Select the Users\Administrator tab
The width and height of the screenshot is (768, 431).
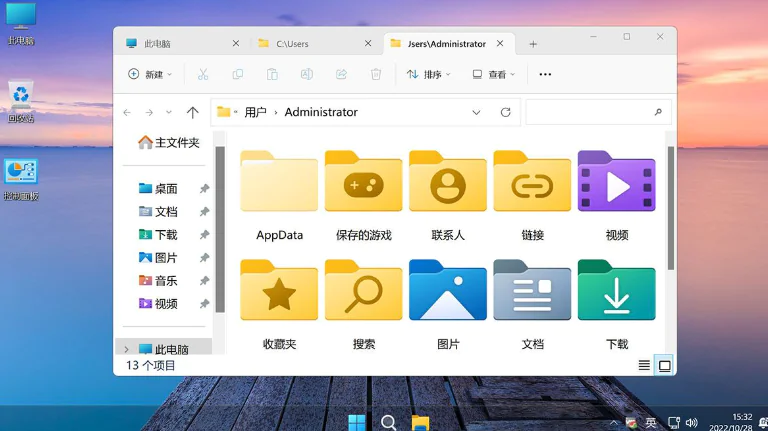click(448, 44)
